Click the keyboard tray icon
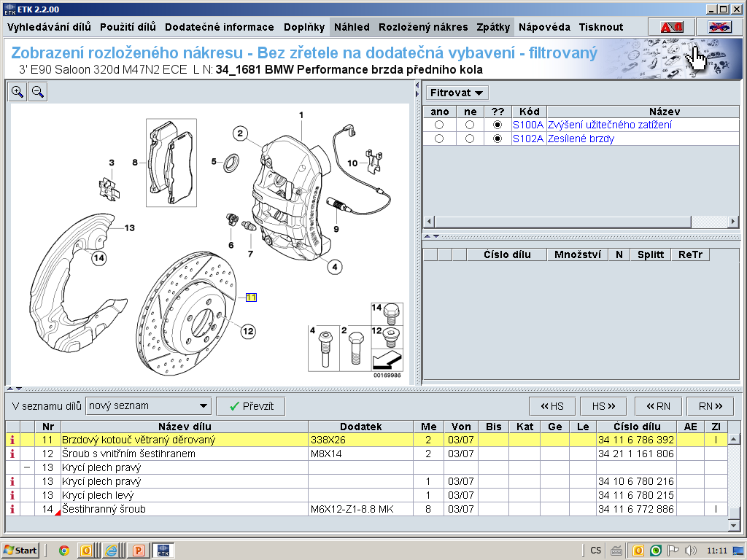The height and width of the screenshot is (560, 747). point(616,551)
